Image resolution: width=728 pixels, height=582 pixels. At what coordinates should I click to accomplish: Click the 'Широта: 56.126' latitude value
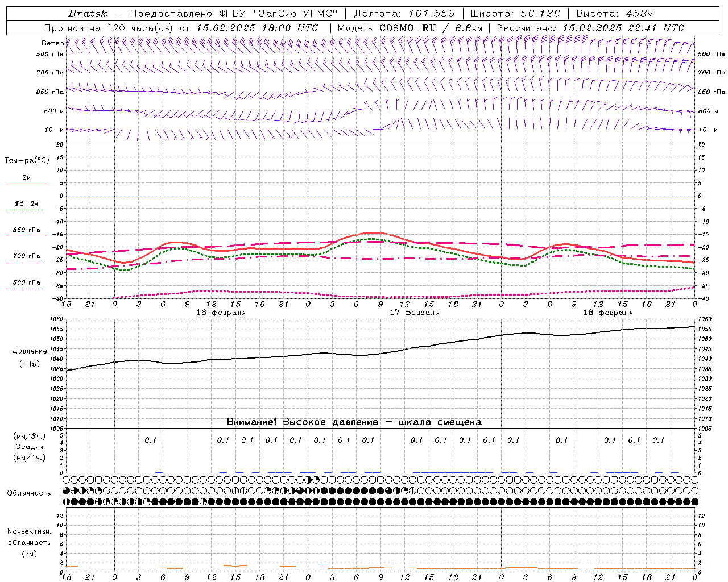click(515, 14)
